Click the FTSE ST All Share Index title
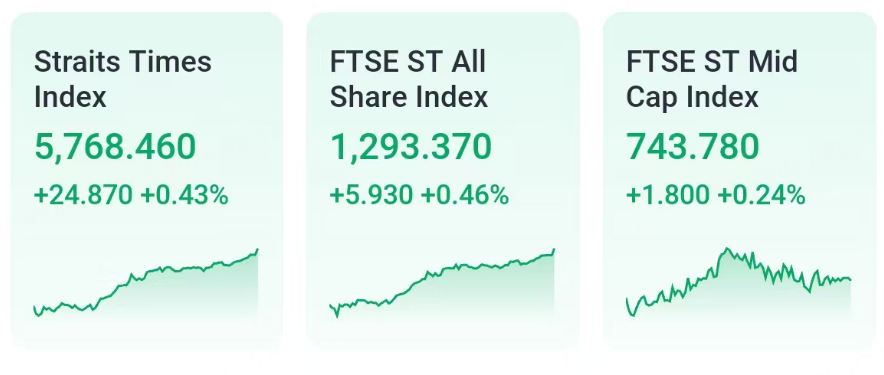This screenshot has width=884, height=375. (409, 80)
